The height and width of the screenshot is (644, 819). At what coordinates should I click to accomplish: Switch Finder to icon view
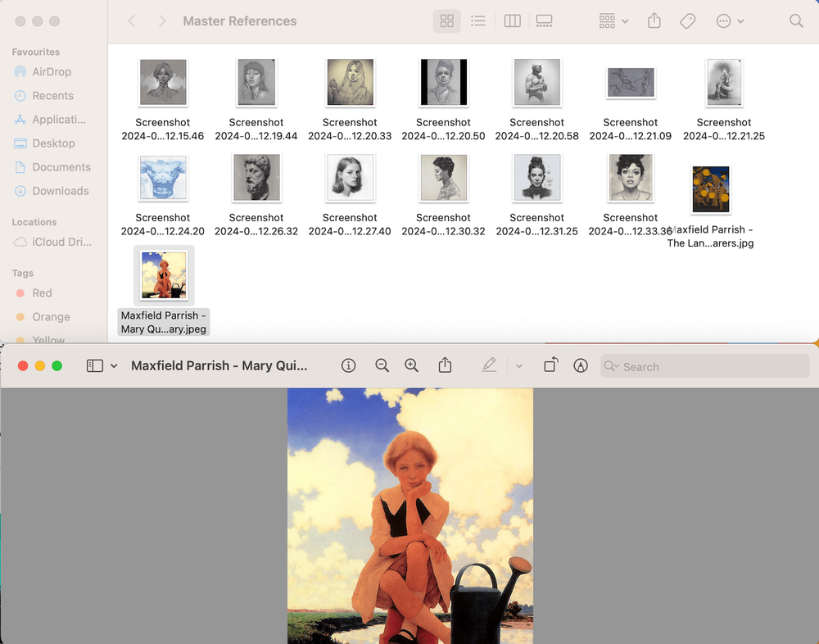coord(446,21)
